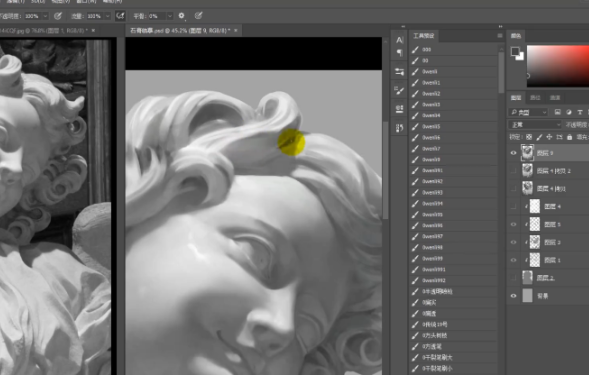Lock image pixels brush icon
This screenshot has height=375, width=589.
pyautogui.click(x=539, y=137)
